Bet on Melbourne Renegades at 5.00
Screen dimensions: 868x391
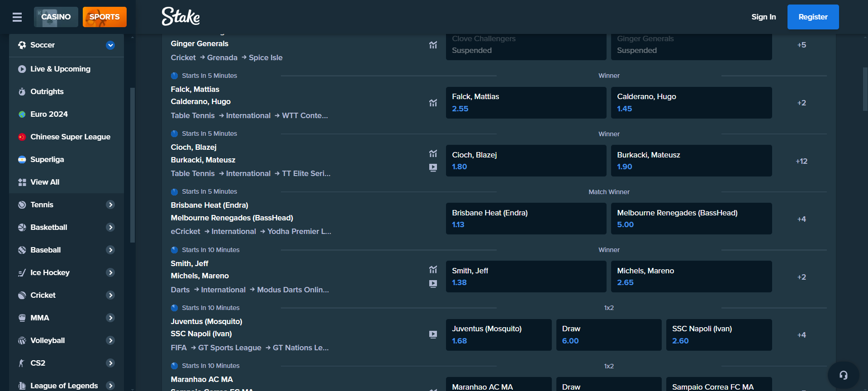691,219
